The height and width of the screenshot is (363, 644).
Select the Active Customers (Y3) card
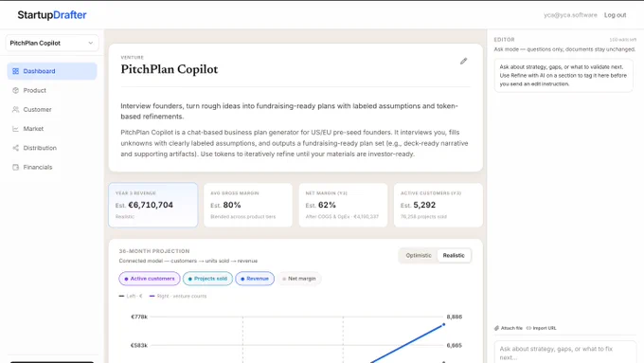click(x=438, y=205)
